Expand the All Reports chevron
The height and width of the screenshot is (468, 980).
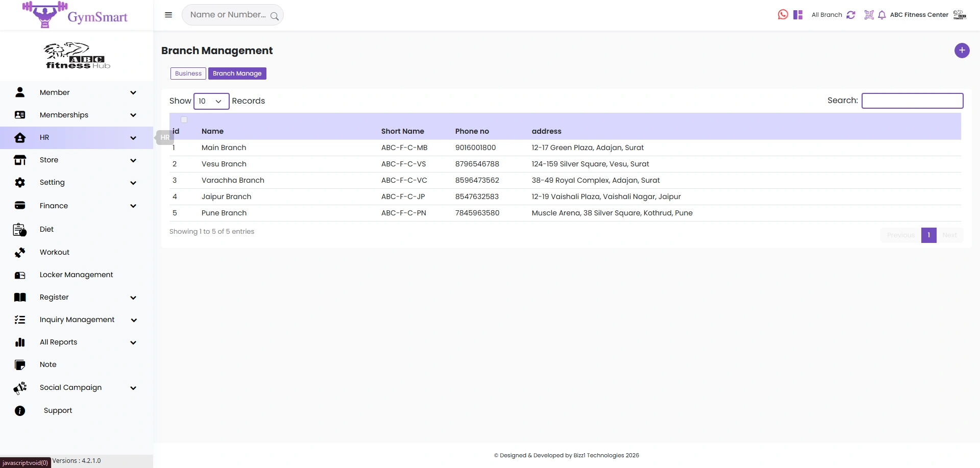133,342
